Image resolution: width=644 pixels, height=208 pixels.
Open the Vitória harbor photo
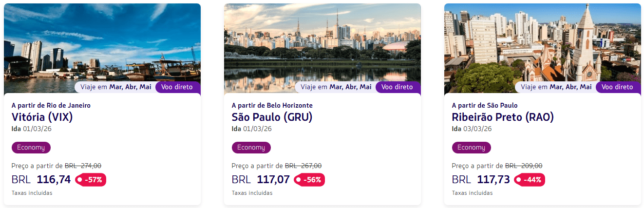click(102, 44)
